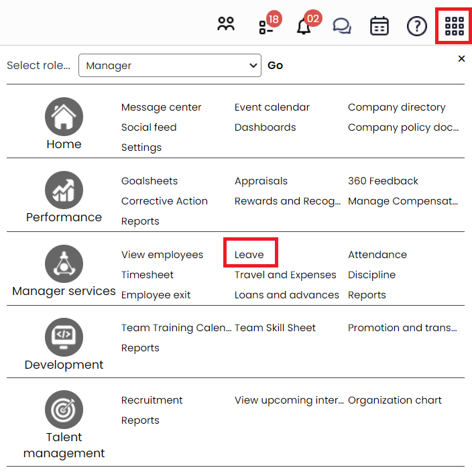The image size is (472, 476).
Task: Open the notifications bell icon
Action: pos(304,26)
